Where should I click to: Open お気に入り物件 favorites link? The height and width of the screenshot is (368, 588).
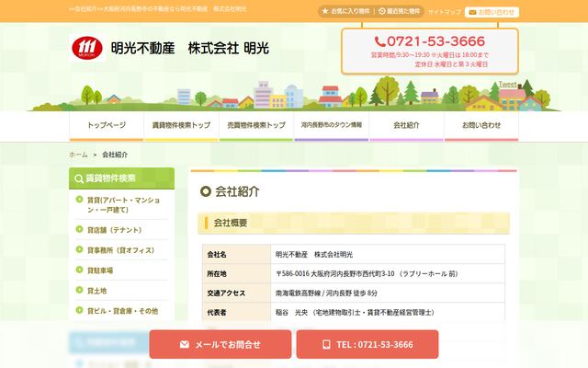pyautogui.click(x=345, y=11)
